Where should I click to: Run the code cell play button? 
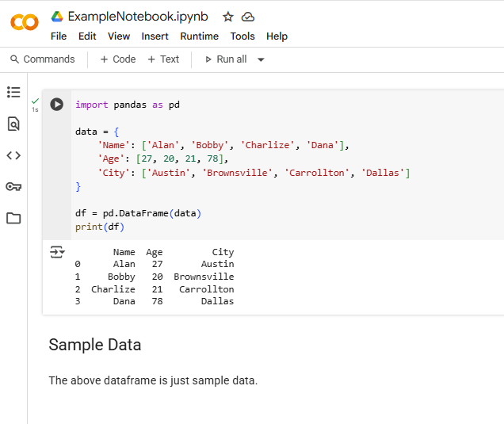(x=57, y=105)
